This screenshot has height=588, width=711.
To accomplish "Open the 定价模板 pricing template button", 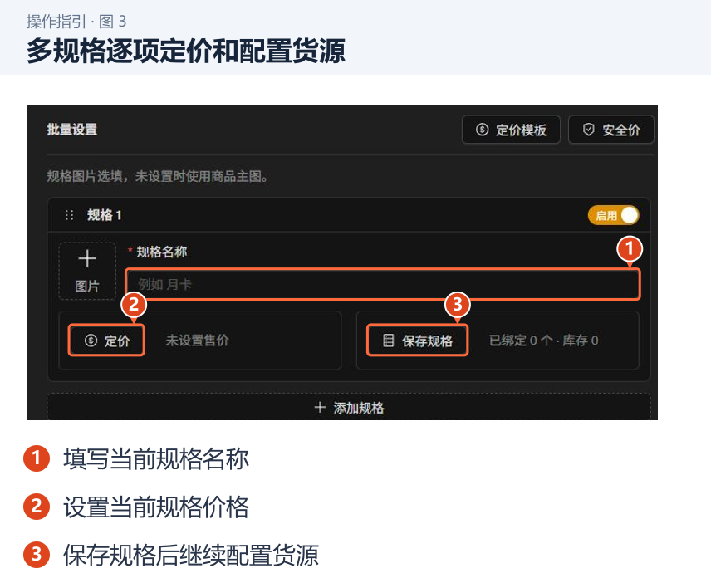I will click(x=511, y=130).
